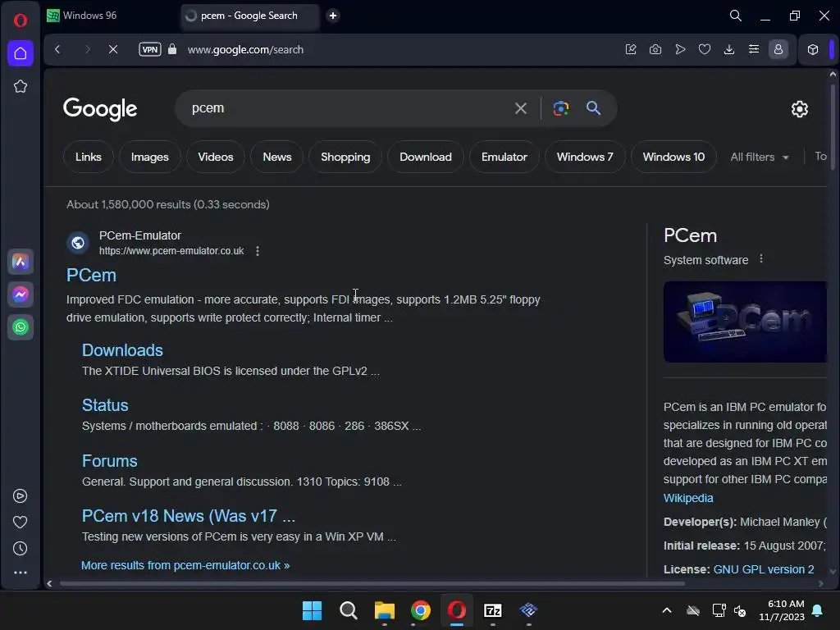The image size is (840, 630).
Task: Open knowledge panel more options dots
Action: click(x=761, y=258)
